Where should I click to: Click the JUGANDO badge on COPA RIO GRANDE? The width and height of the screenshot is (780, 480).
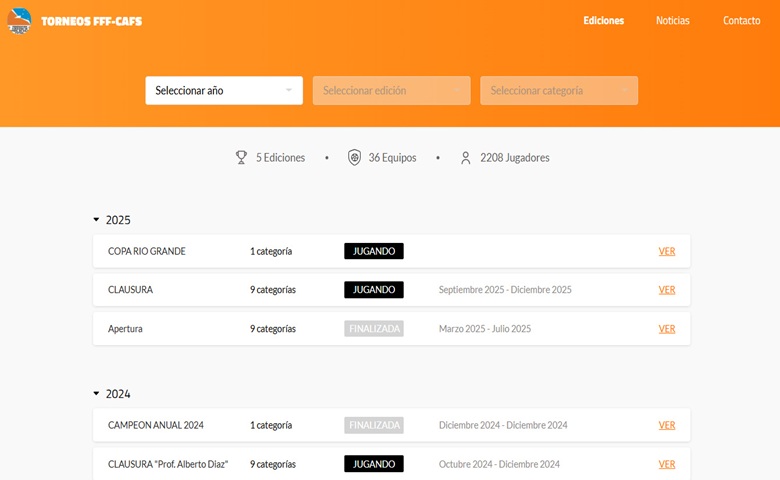pos(374,252)
